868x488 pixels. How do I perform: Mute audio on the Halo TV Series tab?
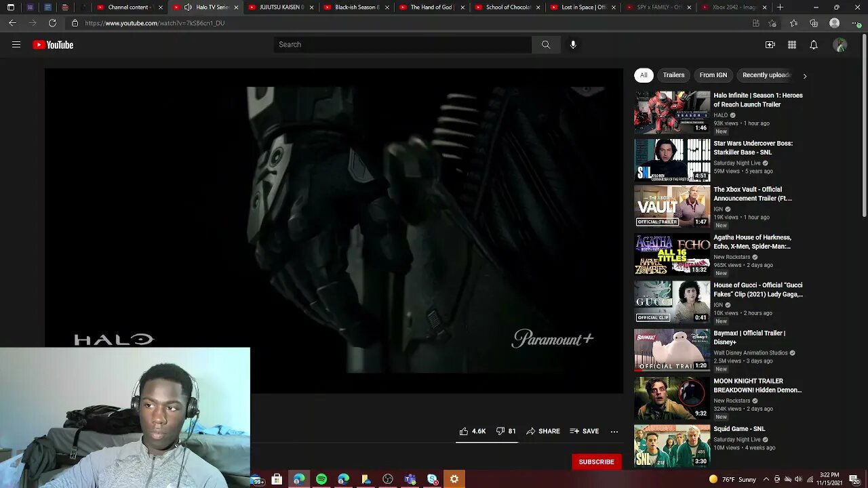coord(188,7)
